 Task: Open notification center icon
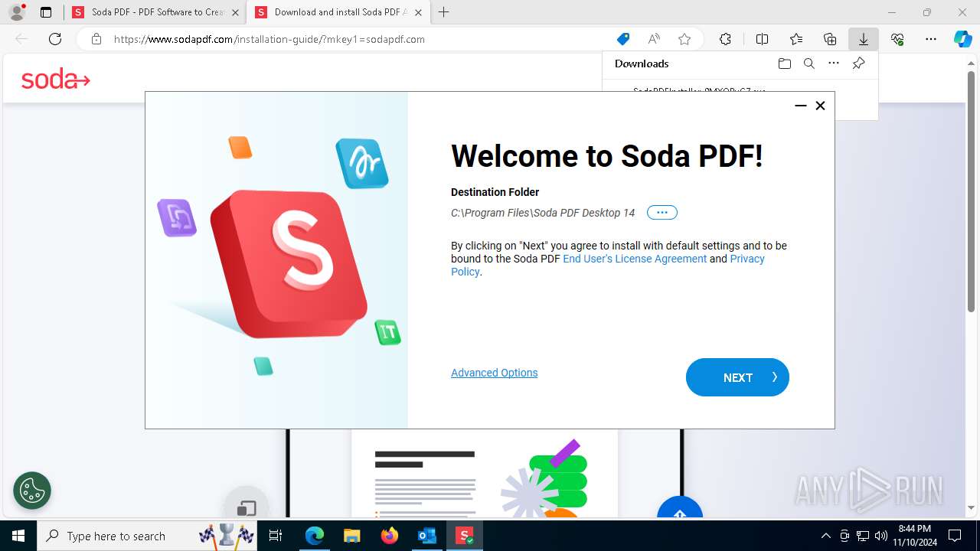coord(955,536)
